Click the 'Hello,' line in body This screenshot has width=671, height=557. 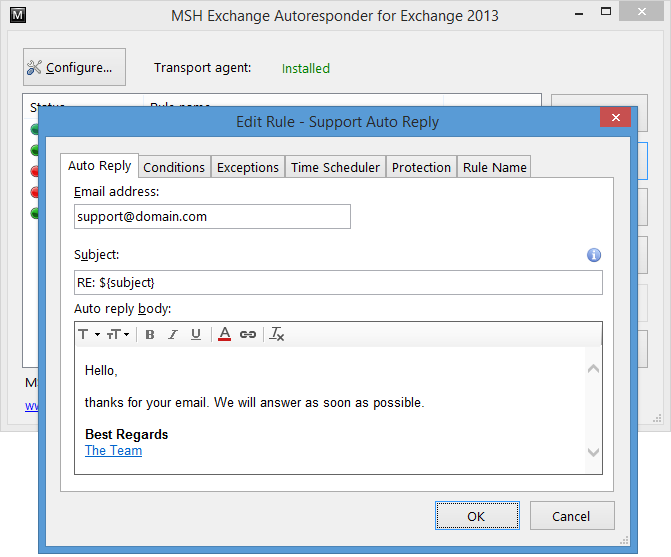pos(101,370)
